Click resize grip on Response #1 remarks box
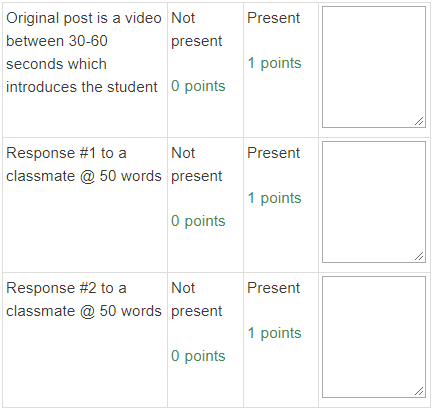The height and width of the screenshot is (411, 435). point(419,256)
